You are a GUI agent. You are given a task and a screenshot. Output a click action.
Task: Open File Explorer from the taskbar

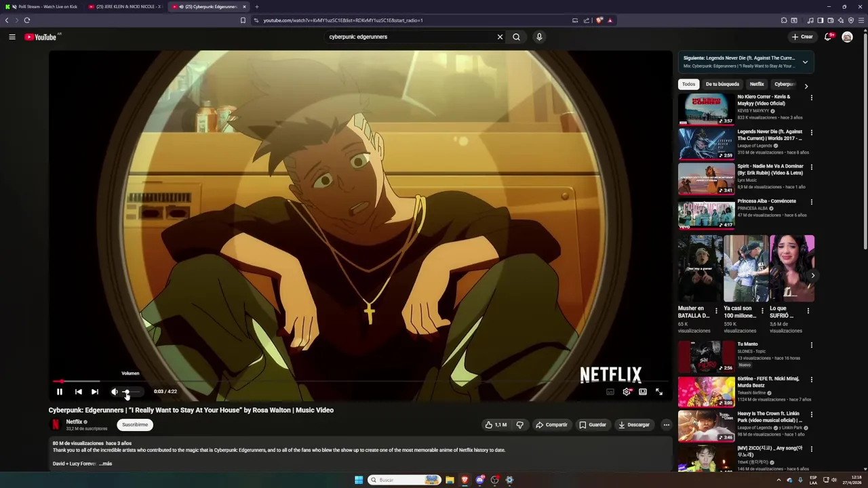point(450,480)
